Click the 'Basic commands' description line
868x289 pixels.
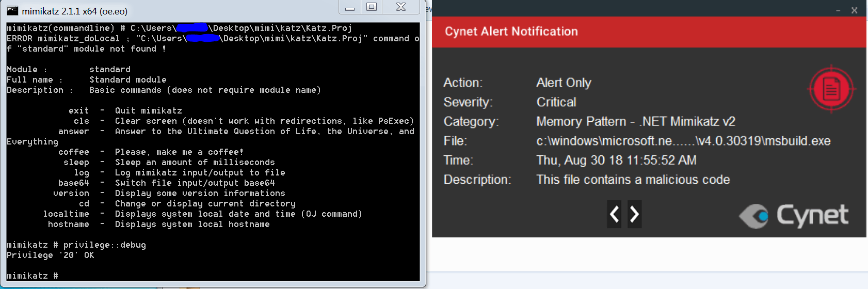pyautogui.click(x=164, y=90)
